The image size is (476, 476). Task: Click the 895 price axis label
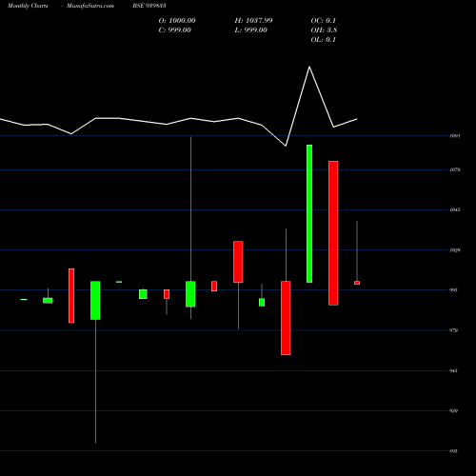pyautogui.click(x=454, y=451)
